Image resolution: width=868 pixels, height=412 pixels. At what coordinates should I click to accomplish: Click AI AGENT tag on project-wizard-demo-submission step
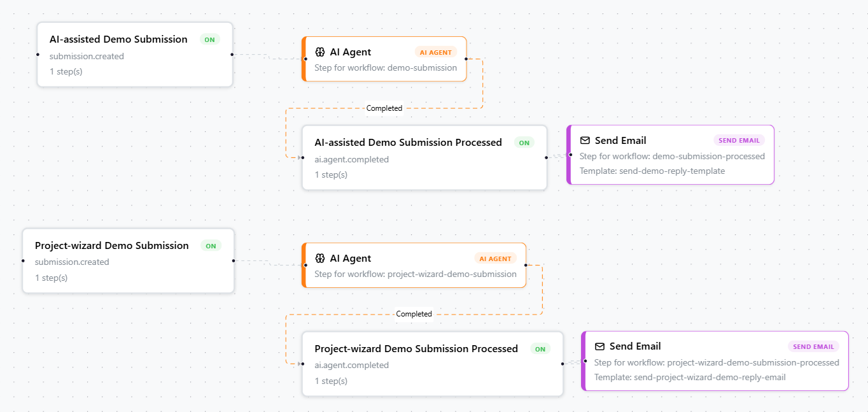point(495,259)
